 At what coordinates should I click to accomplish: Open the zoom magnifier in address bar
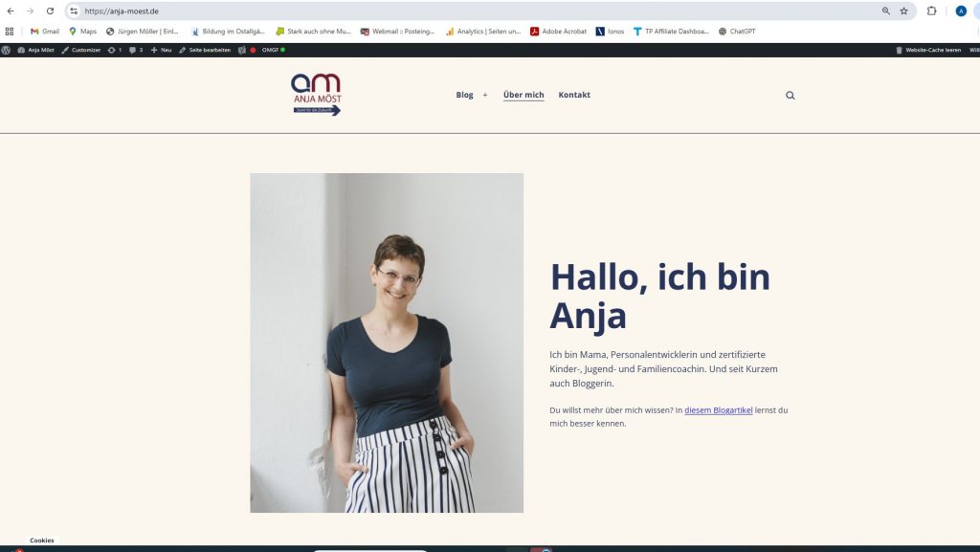pos(885,11)
